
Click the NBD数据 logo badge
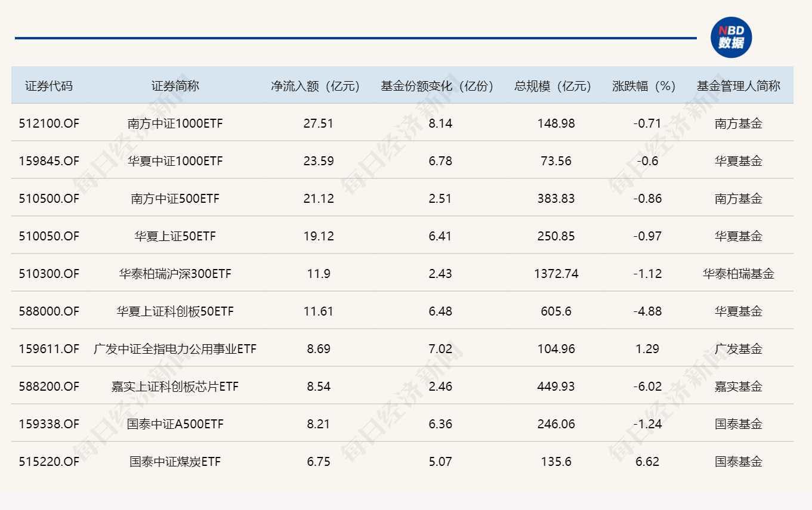[731, 38]
